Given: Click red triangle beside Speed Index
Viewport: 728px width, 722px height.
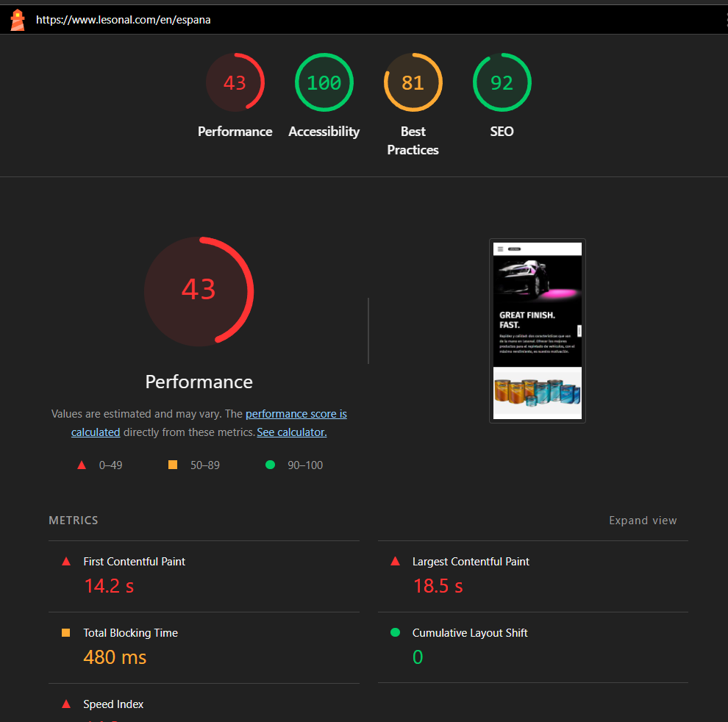Looking at the screenshot, I should tap(66, 704).
